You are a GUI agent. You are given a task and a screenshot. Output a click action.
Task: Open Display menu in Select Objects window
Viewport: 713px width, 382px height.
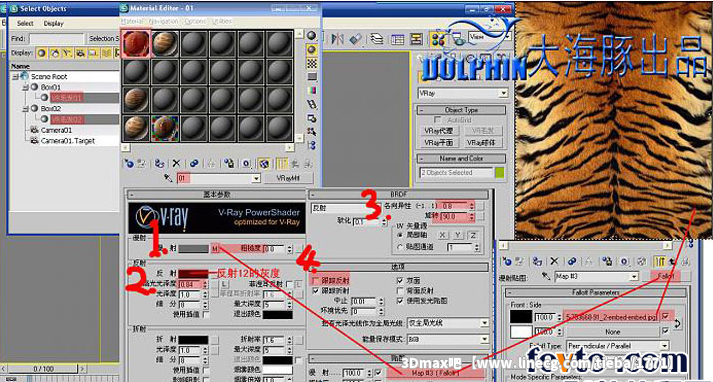point(54,23)
